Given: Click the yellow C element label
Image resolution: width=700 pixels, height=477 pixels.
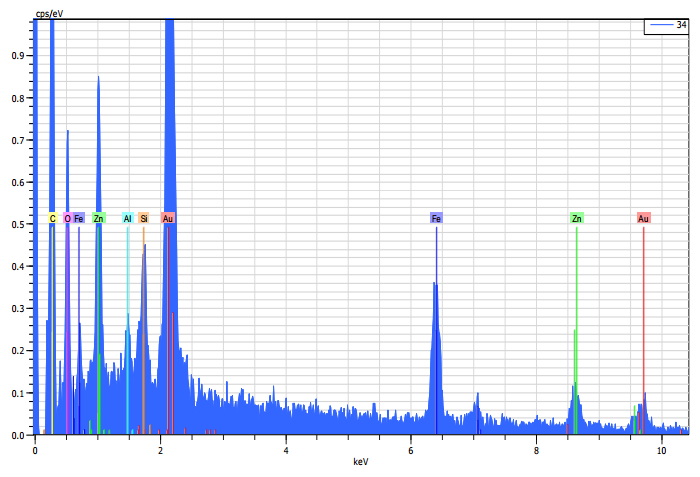Looking at the screenshot, I should pos(53,218).
